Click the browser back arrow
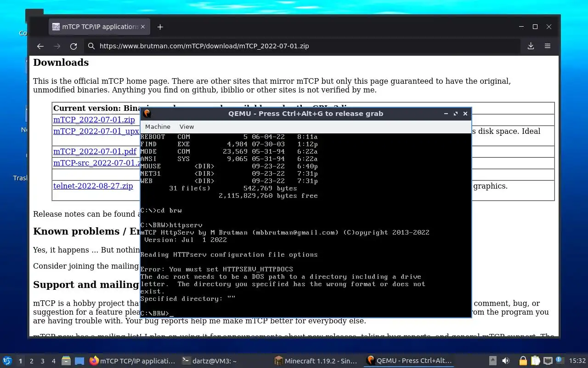The width and height of the screenshot is (588, 368). tap(40, 46)
